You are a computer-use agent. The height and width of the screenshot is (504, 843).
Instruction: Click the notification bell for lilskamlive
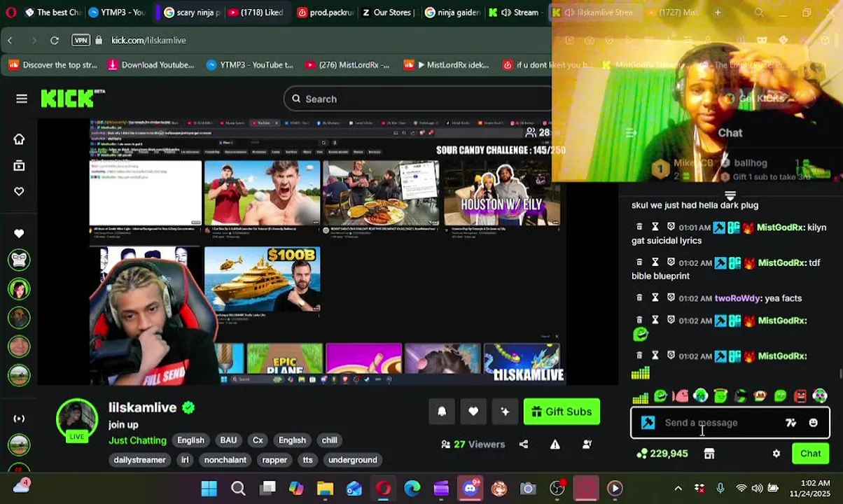click(442, 412)
